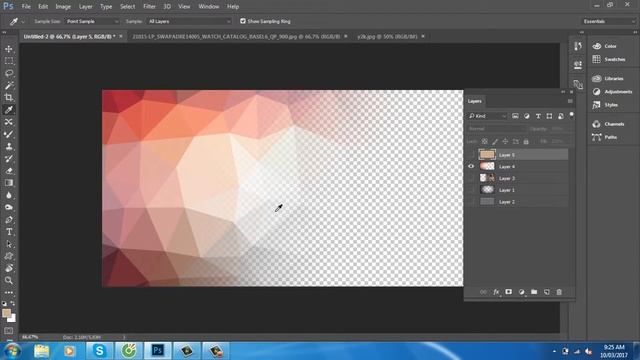Image resolution: width=640 pixels, height=360 pixels.
Task: Select the Path Selection tool
Action: tap(9, 244)
